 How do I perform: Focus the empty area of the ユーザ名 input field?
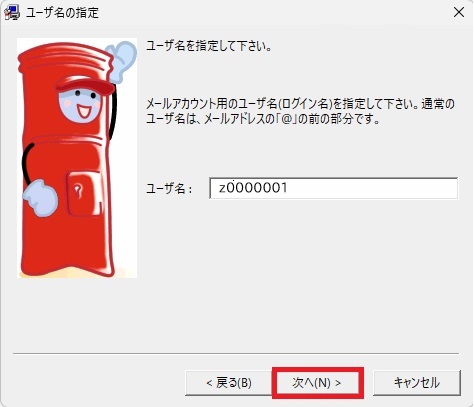coord(370,188)
